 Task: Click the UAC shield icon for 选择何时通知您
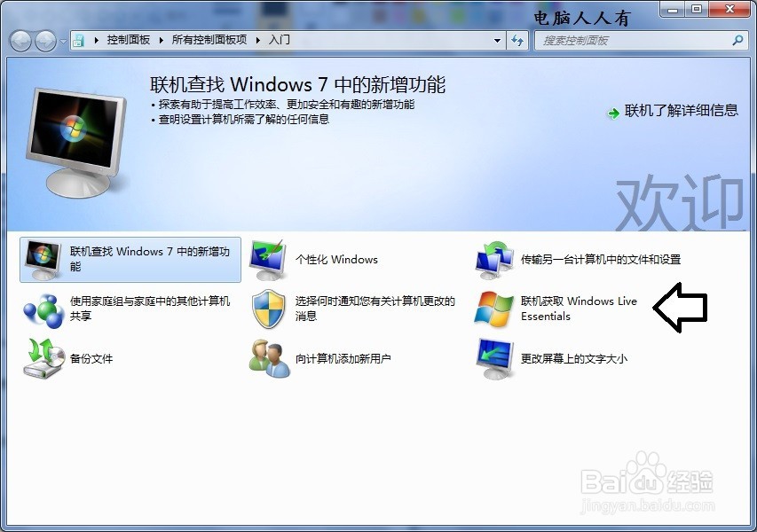pyautogui.click(x=267, y=308)
